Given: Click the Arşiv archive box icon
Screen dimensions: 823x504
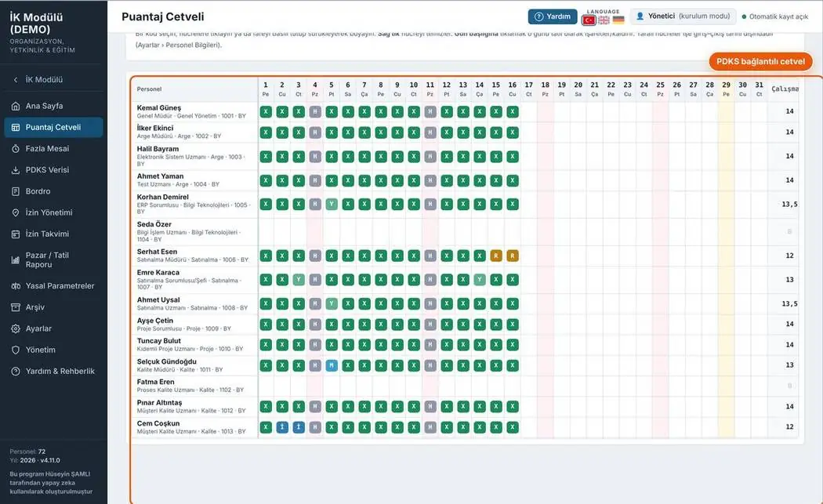Looking at the screenshot, I should coord(16,307).
